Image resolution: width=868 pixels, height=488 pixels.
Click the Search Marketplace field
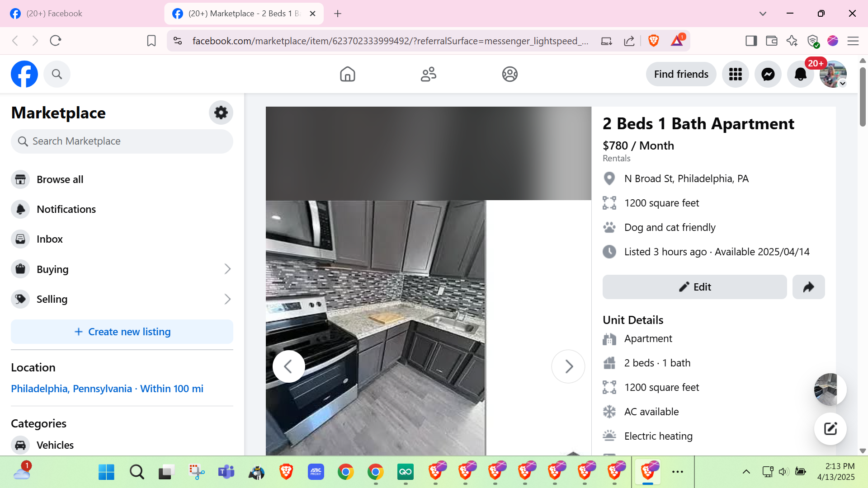pos(122,141)
